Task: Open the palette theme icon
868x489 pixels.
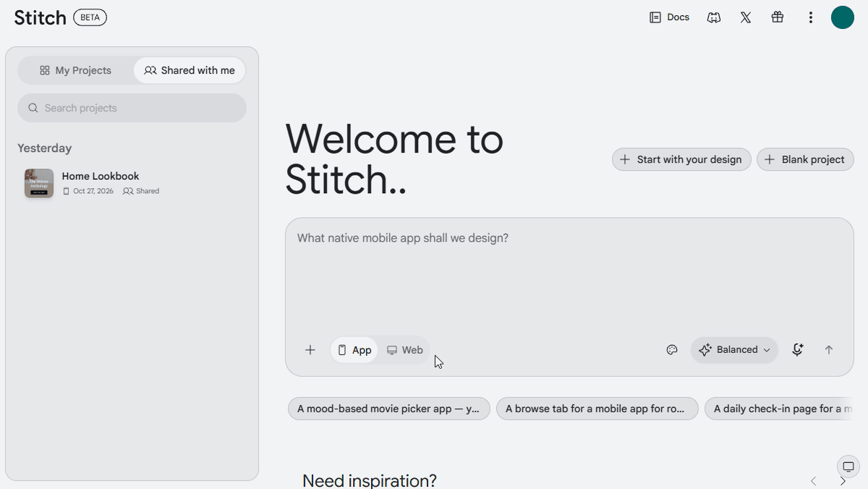Action: [x=672, y=350]
